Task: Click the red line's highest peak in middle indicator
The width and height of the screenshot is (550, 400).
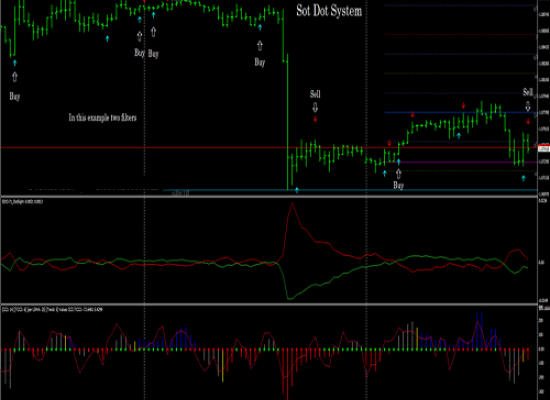Action: (292, 203)
